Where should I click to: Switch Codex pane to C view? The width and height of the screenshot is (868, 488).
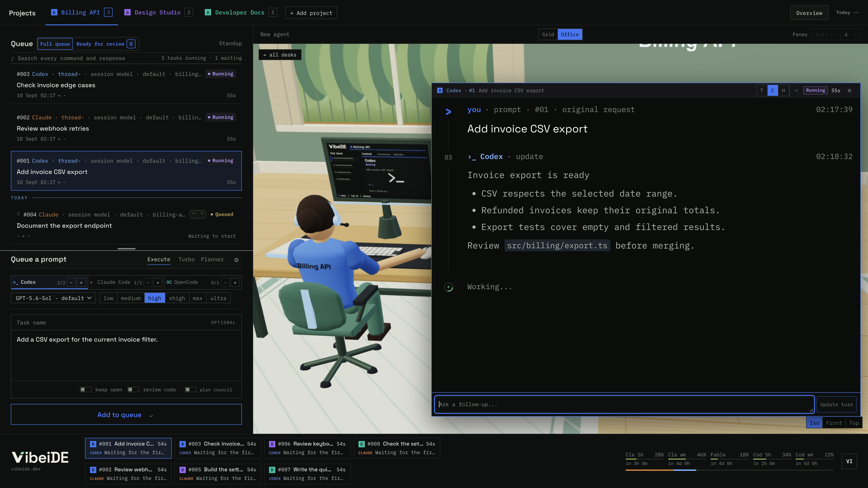773,91
